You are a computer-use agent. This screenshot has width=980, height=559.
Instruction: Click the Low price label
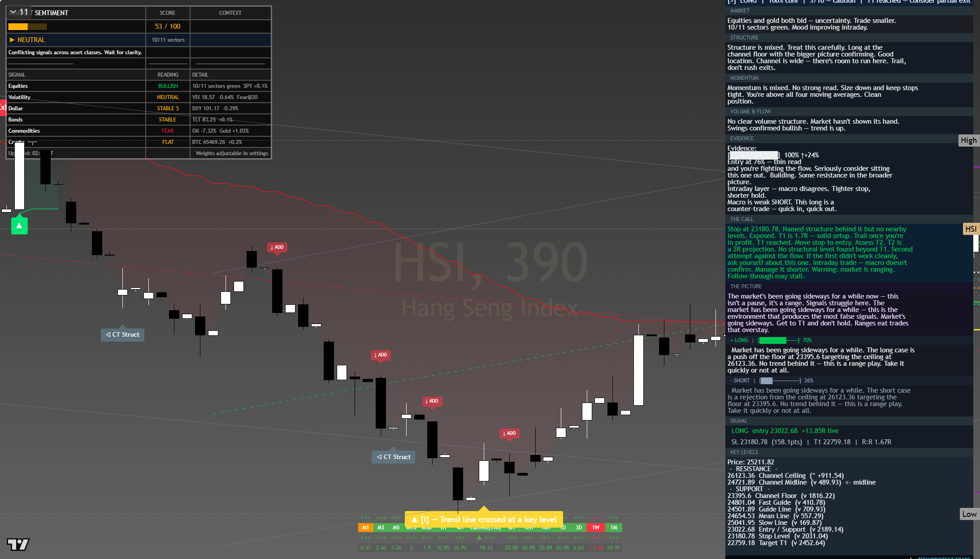coord(969,514)
